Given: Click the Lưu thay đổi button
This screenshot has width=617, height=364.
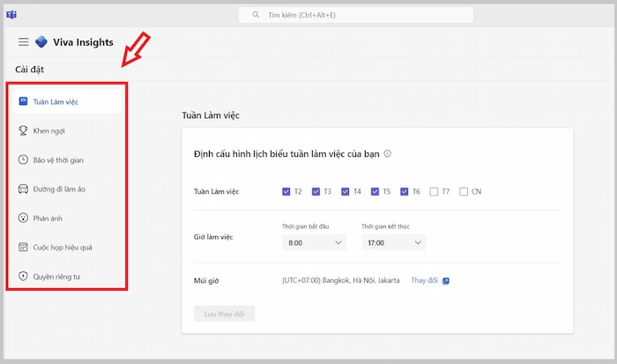Looking at the screenshot, I should point(224,314).
